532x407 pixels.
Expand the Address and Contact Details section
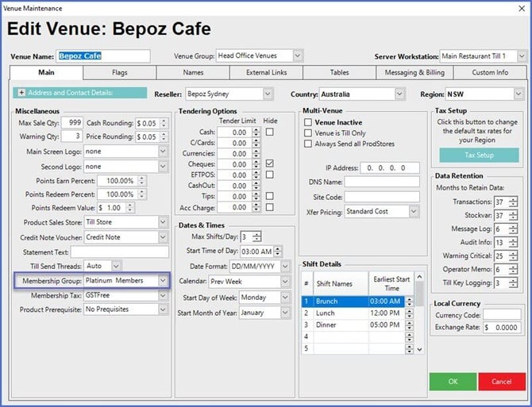21,94
